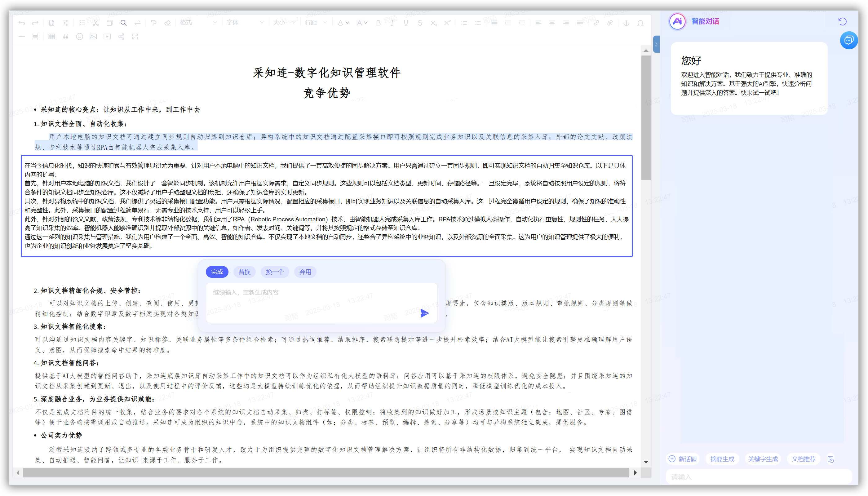The height and width of the screenshot is (496, 868).
Task: Toggle subscript formatting
Action: coord(433,23)
